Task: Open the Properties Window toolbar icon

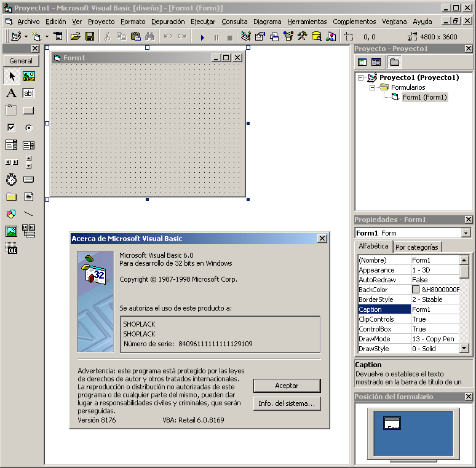Action: (x=260, y=37)
